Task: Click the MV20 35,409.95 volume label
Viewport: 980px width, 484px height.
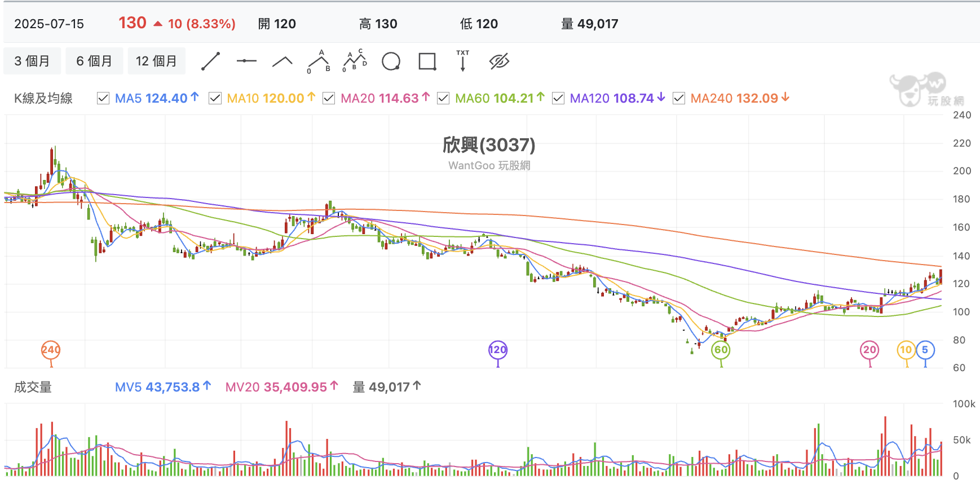Action: point(282,387)
